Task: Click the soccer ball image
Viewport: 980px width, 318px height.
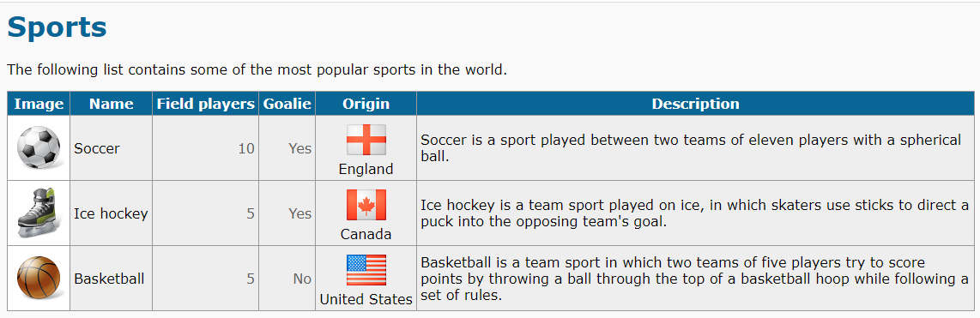Action: pos(39,148)
